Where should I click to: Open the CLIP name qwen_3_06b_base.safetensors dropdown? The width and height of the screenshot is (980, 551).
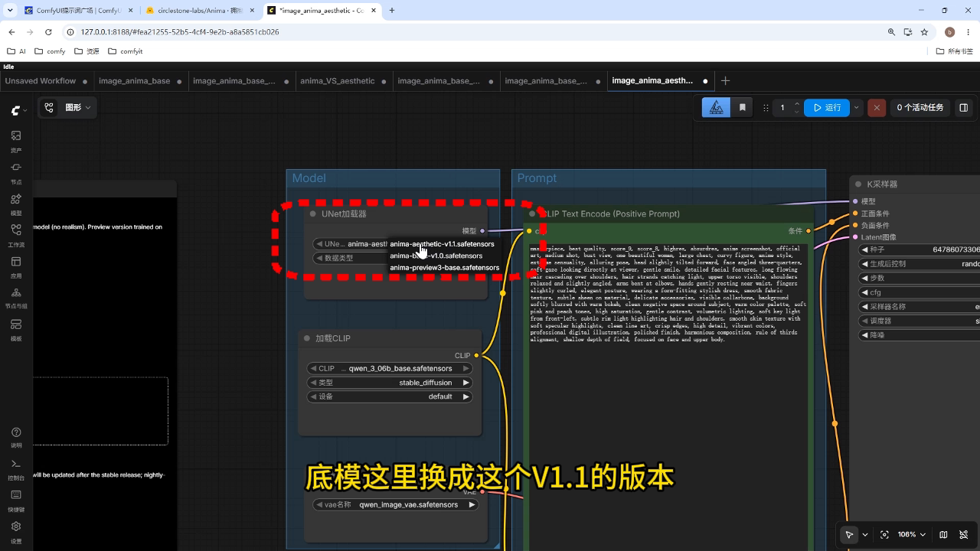389,368
